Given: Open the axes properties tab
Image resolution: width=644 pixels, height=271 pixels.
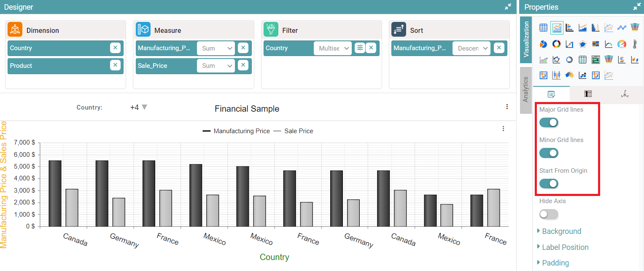Looking at the screenshot, I should (625, 94).
